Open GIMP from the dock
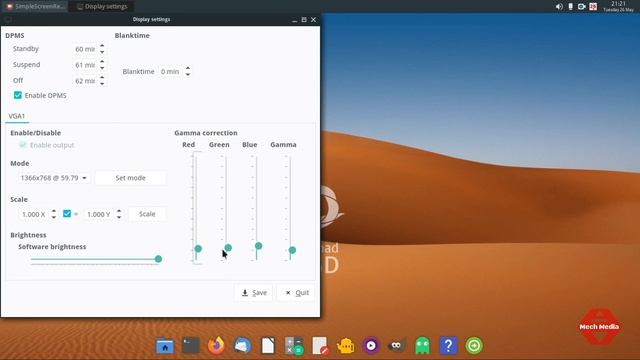The image size is (640, 360). pos(397,346)
